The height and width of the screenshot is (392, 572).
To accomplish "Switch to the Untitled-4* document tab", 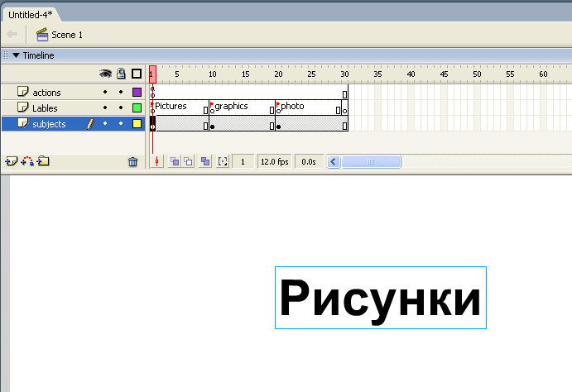I will point(31,15).
